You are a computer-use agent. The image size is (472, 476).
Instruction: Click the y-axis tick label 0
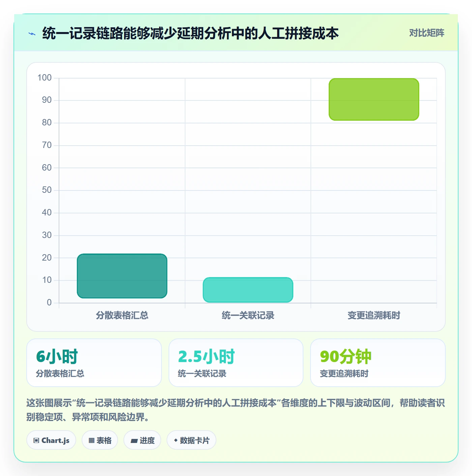49,303
